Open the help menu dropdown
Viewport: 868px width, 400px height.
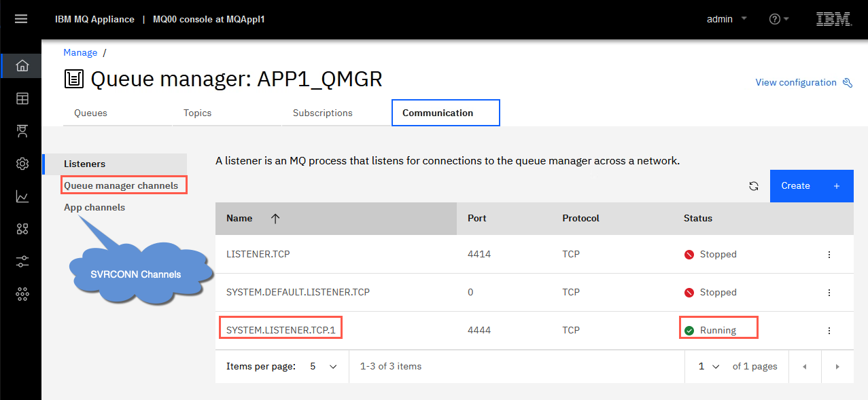click(x=779, y=19)
